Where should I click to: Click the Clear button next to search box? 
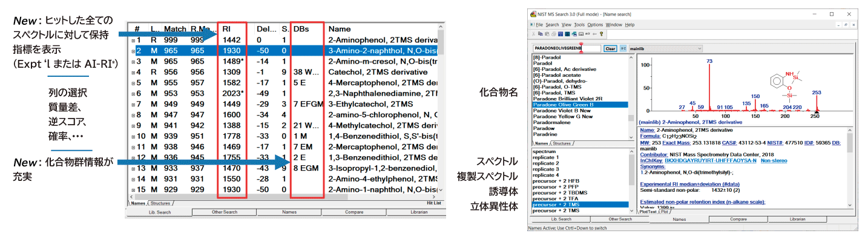[x=610, y=48]
